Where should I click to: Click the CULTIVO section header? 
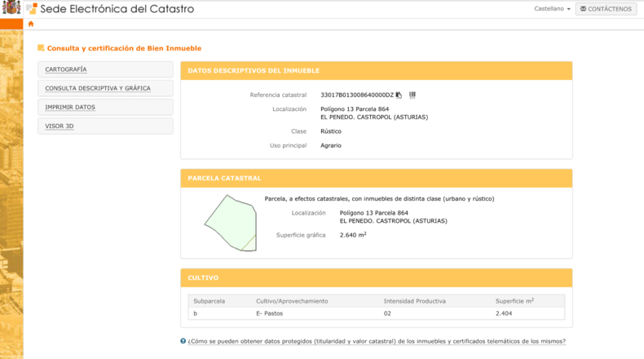coord(377,278)
